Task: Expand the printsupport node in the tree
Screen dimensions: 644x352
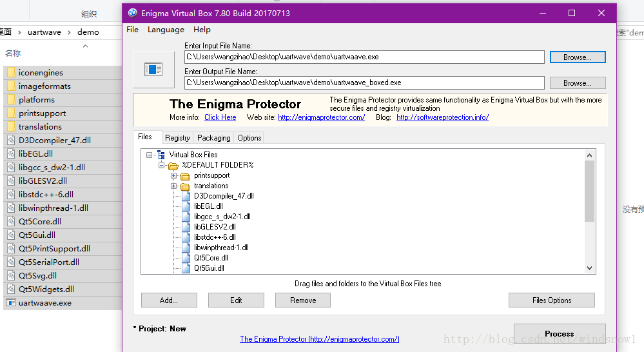Action: pyautogui.click(x=174, y=175)
